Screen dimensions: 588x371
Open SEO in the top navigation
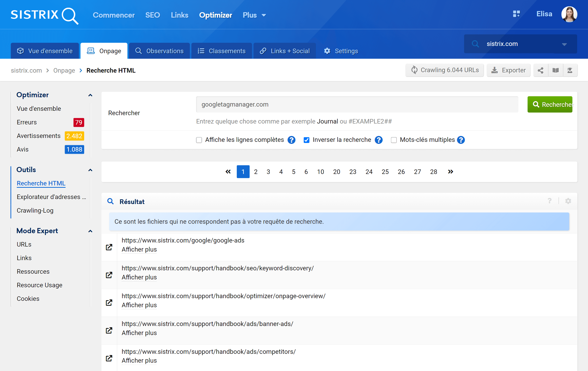coord(153,15)
